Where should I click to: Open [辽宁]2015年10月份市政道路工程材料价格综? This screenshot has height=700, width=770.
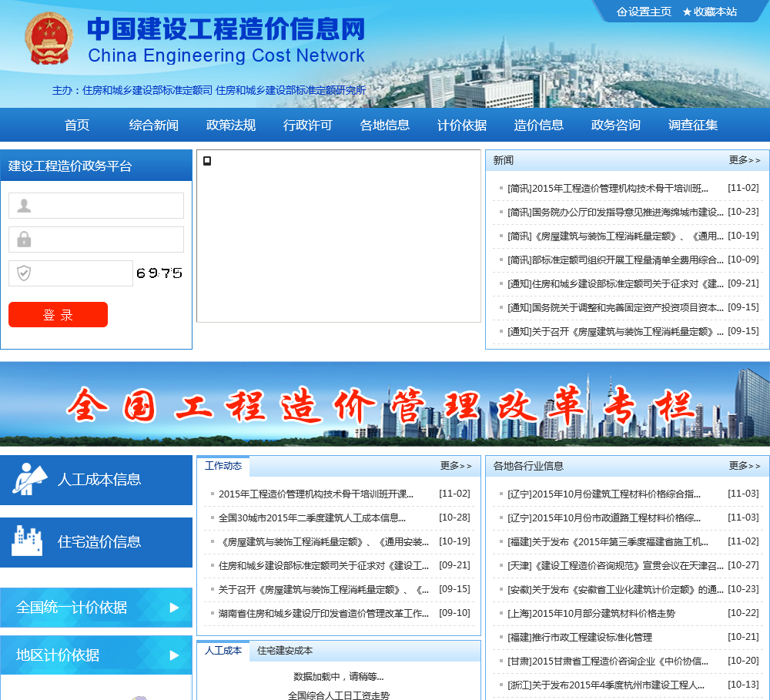(x=604, y=517)
